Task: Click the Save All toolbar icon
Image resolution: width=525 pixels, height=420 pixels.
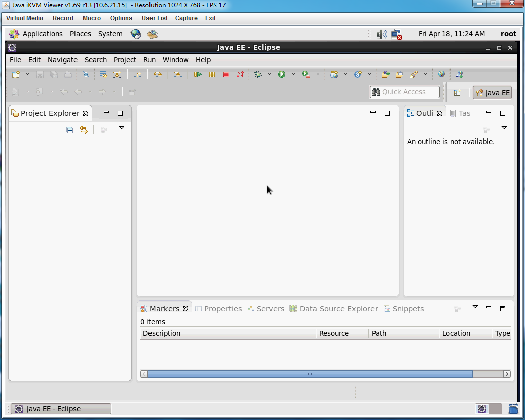Action: click(x=54, y=75)
